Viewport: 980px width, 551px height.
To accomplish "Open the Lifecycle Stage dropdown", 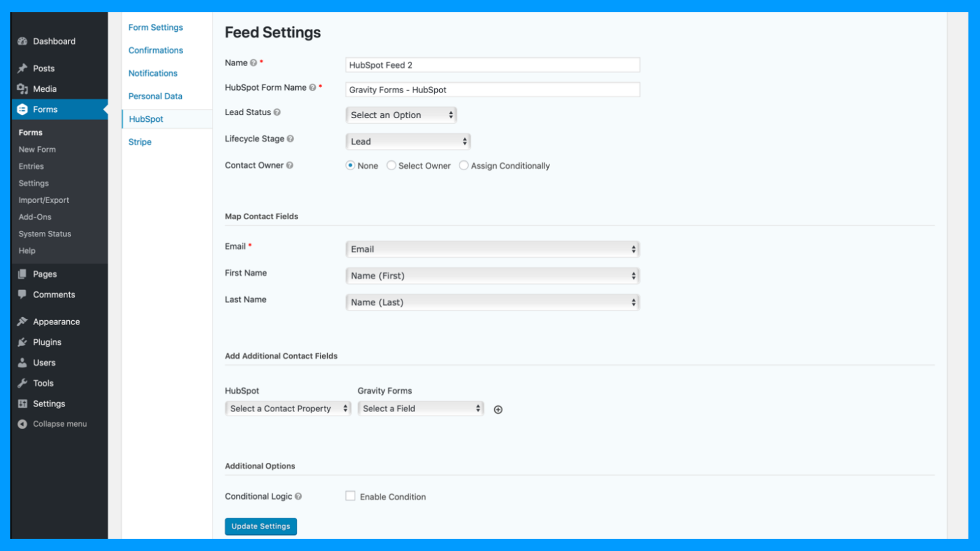I will coord(408,141).
